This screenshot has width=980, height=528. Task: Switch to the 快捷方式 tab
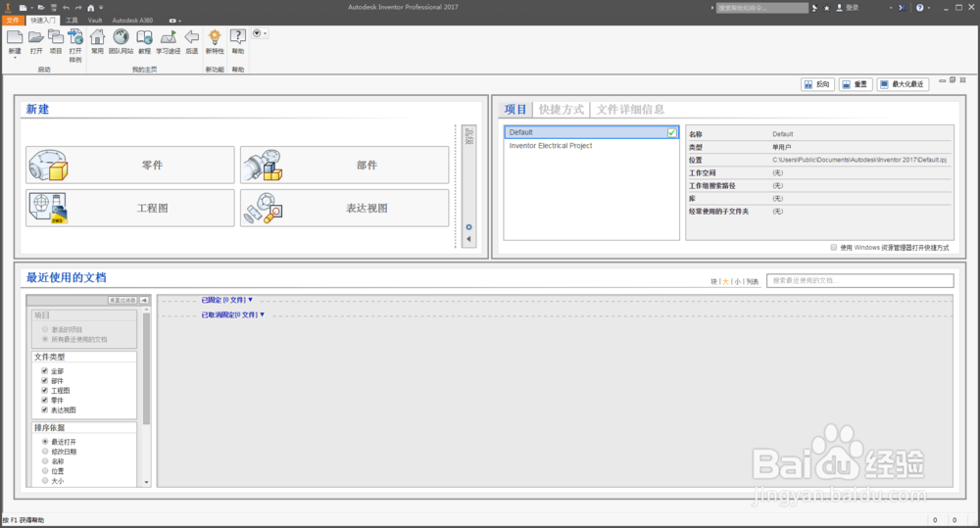pos(562,110)
